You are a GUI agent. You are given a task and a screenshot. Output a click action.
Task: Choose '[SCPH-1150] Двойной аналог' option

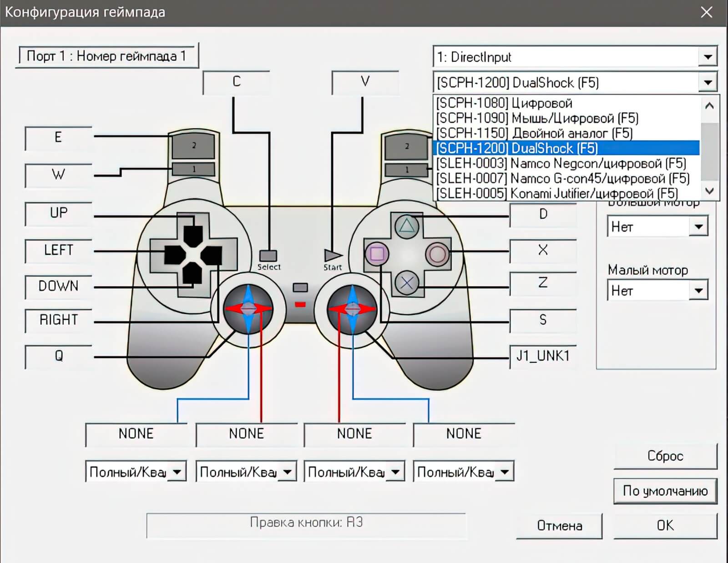(x=566, y=133)
